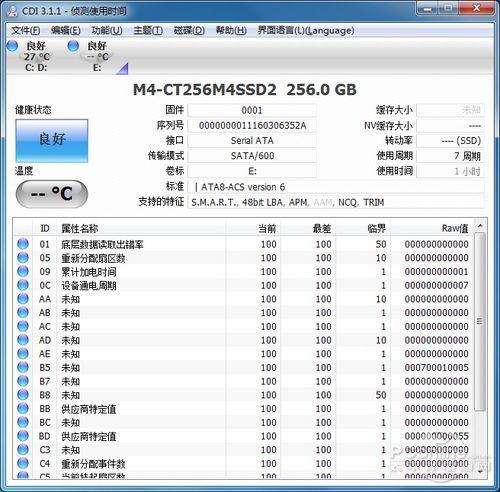Click status icon for attribute AB row
Image resolution: width=500 pixels, height=492 pixels.
point(23,312)
